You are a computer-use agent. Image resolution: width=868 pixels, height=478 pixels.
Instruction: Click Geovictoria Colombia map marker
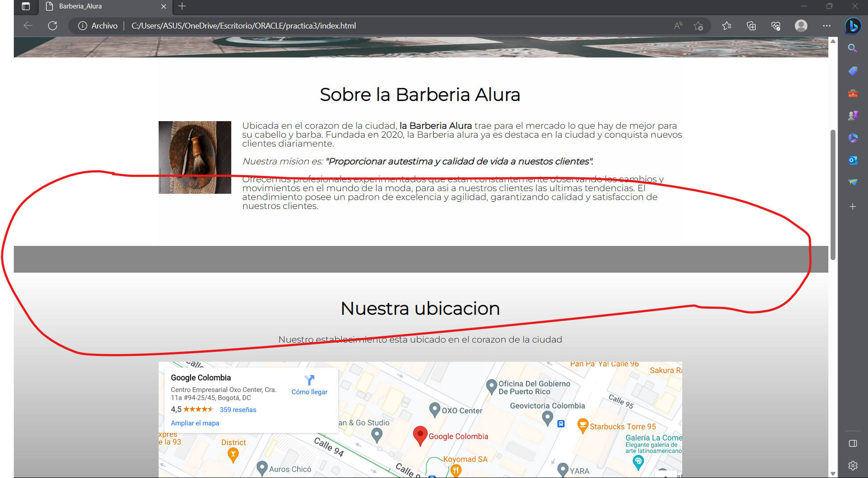(548, 418)
